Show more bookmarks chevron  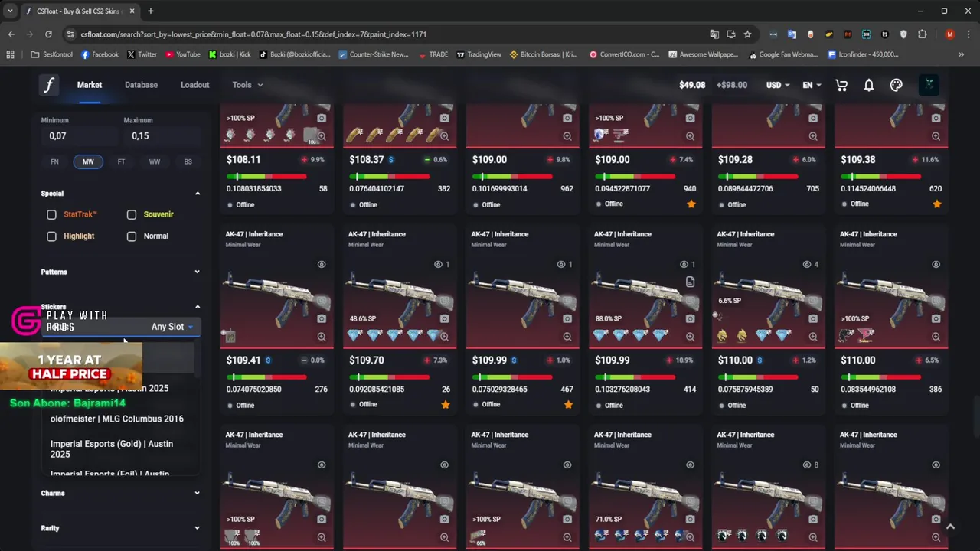pyautogui.click(x=961, y=54)
